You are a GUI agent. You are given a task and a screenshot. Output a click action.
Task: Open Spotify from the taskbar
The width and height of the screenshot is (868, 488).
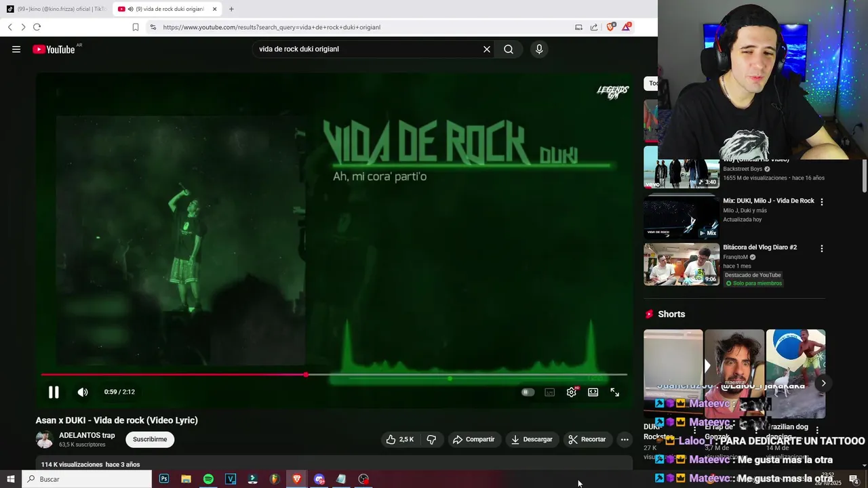coord(208,479)
